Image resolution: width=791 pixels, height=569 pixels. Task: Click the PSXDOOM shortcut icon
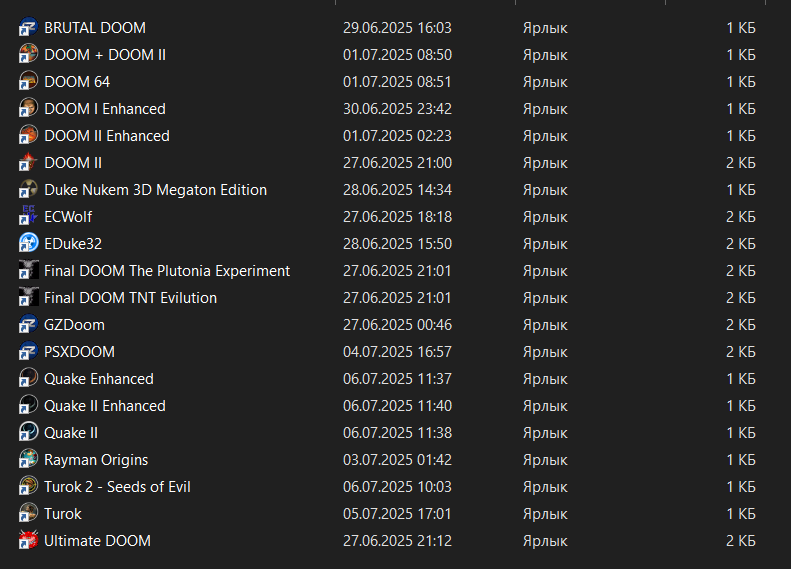click(x=28, y=351)
